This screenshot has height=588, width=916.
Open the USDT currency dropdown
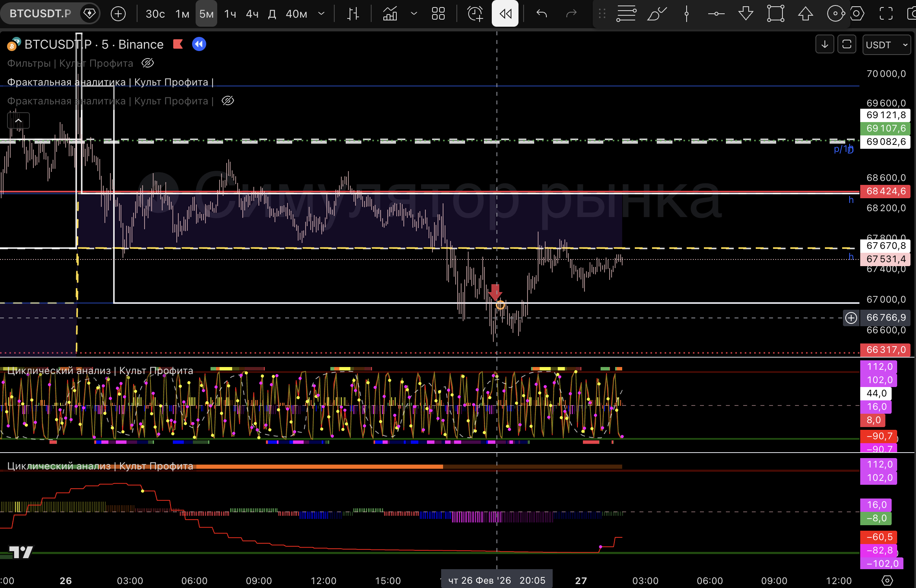point(887,45)
